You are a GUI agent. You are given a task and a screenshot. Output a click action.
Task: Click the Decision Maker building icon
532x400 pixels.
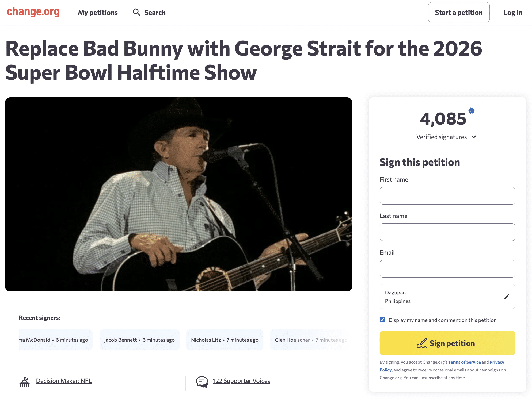pyautogui.click(x=25, y=382)
